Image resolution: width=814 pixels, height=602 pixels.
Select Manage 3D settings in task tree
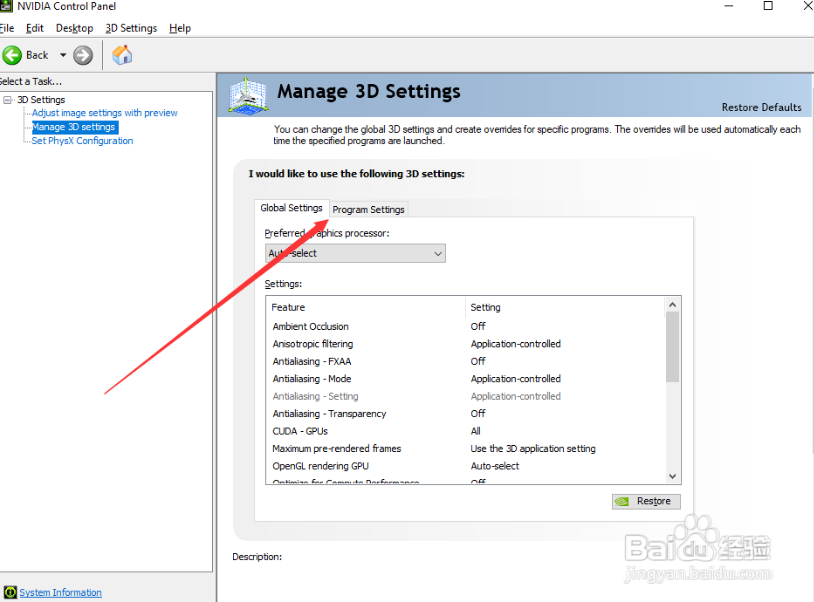[x=74, y=127]
